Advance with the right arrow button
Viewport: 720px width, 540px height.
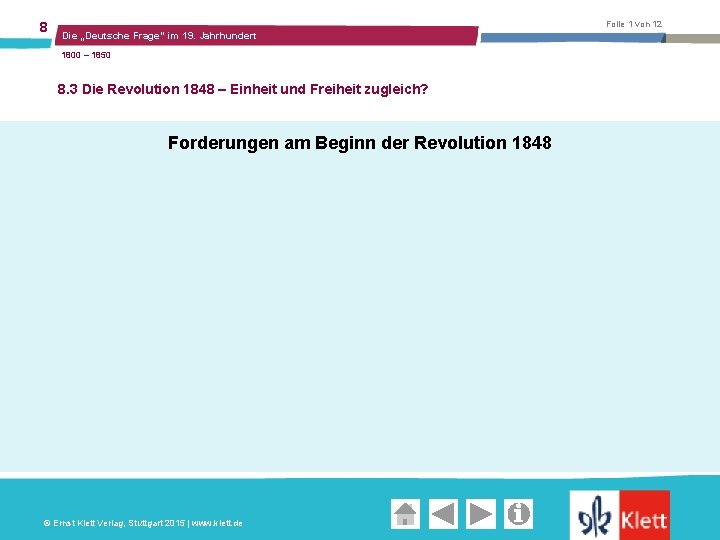click(481, 514)
